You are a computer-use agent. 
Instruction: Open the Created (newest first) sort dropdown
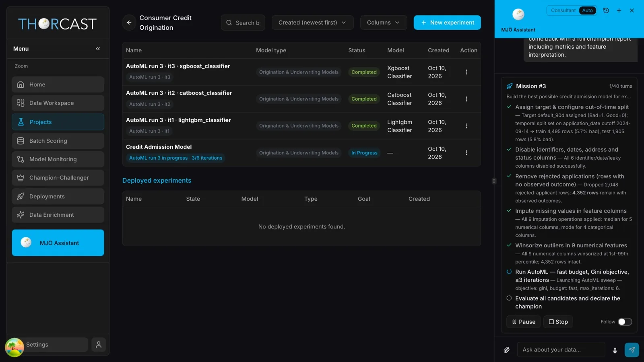click(x=313, y=23)
